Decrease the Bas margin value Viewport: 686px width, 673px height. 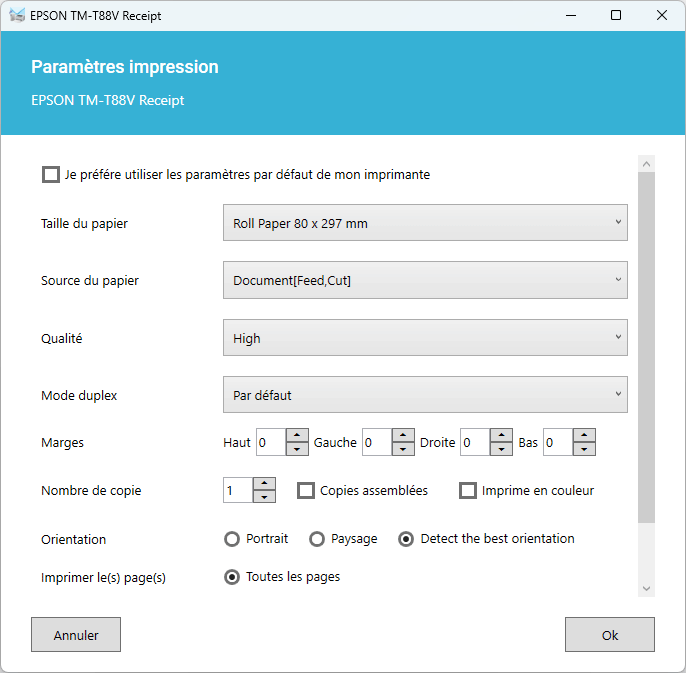pos(584,449)
